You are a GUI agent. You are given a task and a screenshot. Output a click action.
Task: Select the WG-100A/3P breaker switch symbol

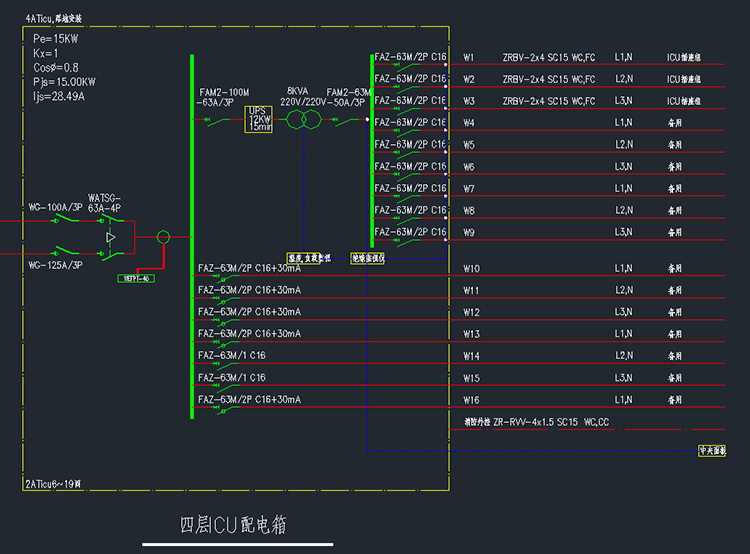(x=65, y=219)
